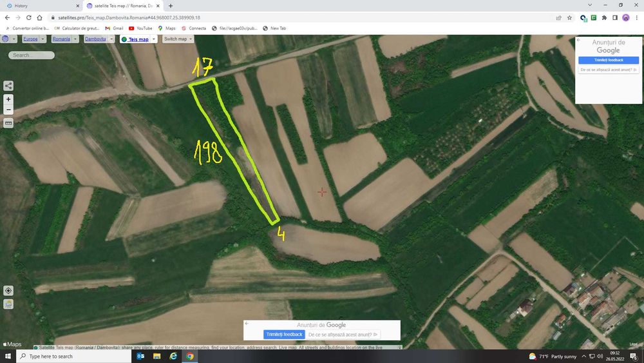Open the weather layer icon on left sidebar
This screenshot has width=644, height=363.
[x=8, y=304]
